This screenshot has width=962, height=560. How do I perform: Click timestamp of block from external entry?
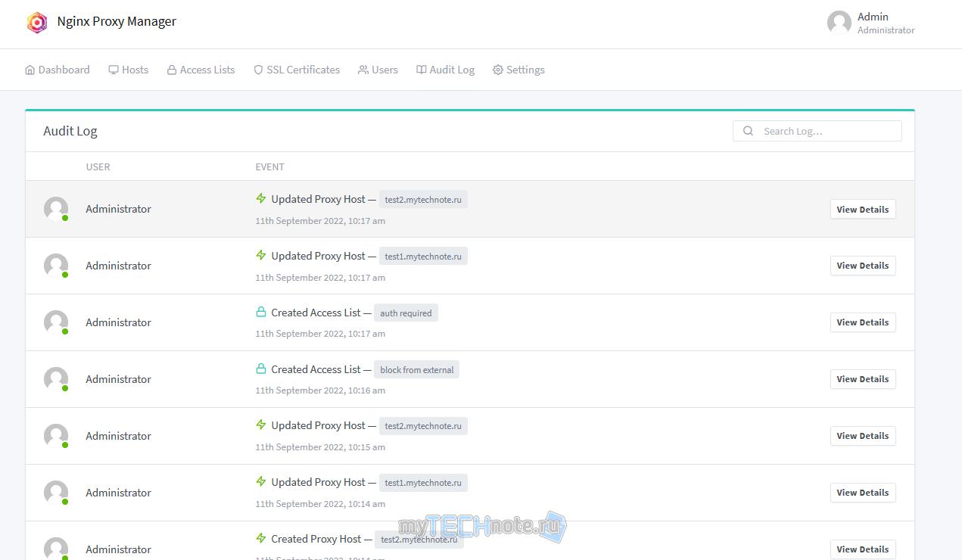(x=320, y=390)
